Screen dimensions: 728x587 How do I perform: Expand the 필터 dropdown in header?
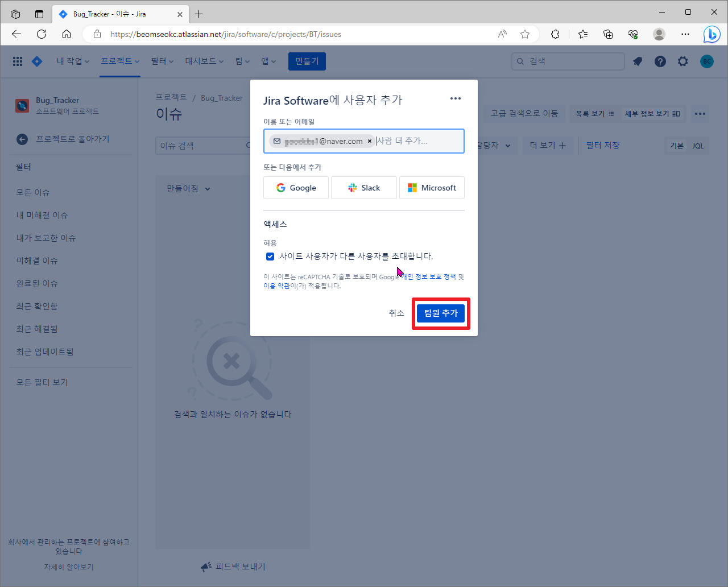[162, 61]
